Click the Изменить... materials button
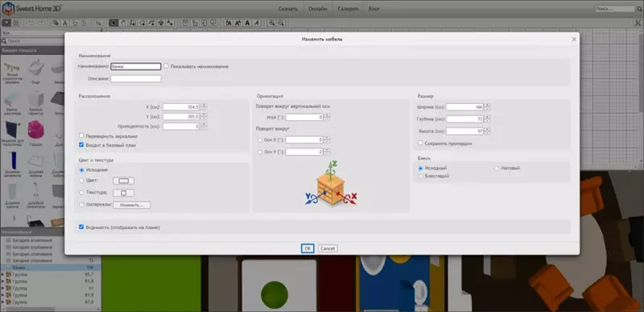Image resolution: width=644 pixels, height=312 pixels. pyautogui.click(x=132, y=205)
